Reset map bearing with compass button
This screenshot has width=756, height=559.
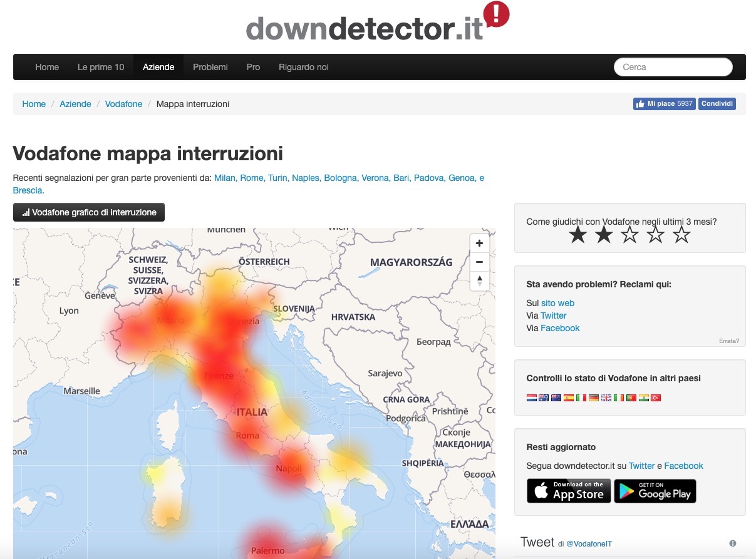tap(479, 280)
